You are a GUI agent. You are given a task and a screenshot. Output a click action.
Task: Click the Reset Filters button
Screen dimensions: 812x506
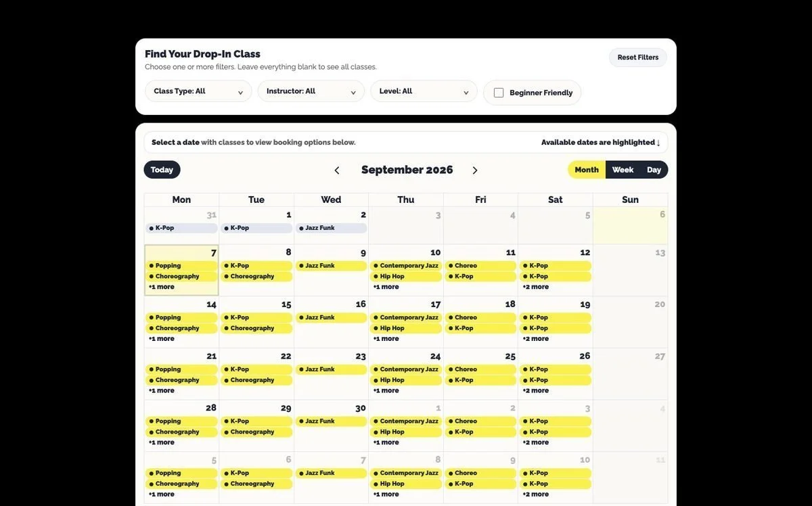click(x=638, y=57)
